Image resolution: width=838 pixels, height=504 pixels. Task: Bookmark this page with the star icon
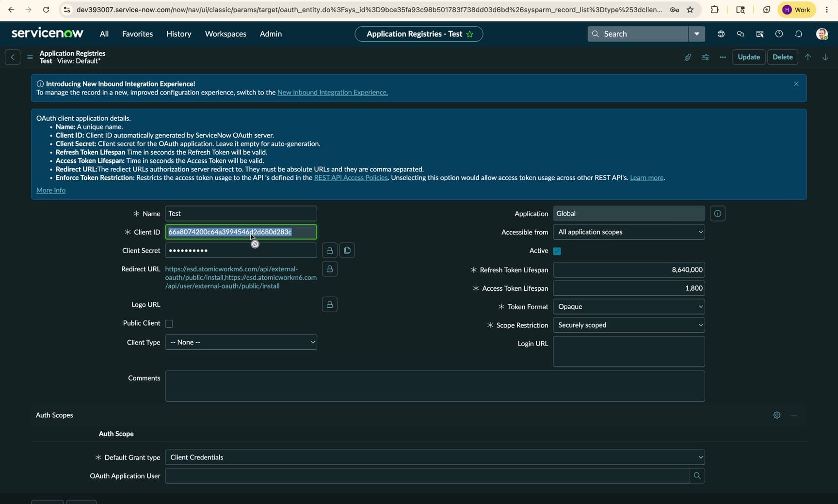point(690,10)
